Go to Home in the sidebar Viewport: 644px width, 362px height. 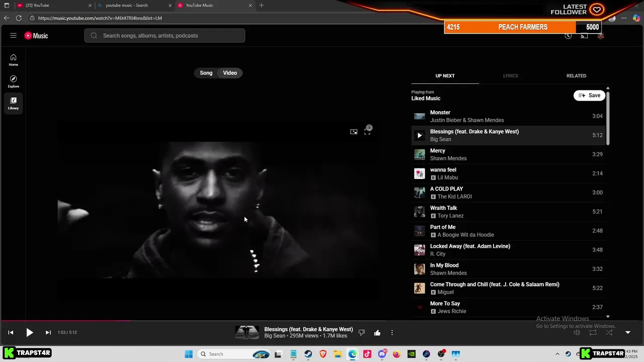click(x=14, y=60)
